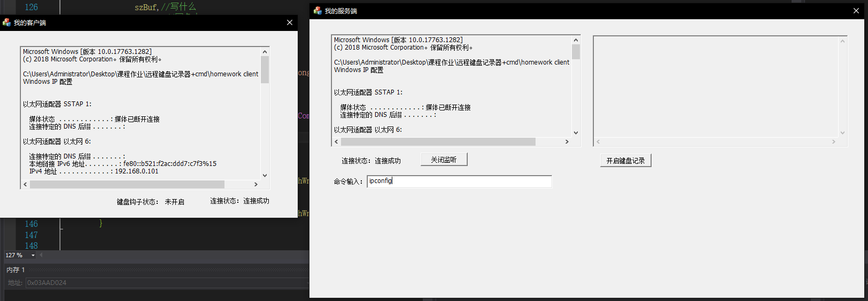Viewport: 868px width, 301px height.
Task: Close the 我的客户端 window
Action: coord(290,22)
